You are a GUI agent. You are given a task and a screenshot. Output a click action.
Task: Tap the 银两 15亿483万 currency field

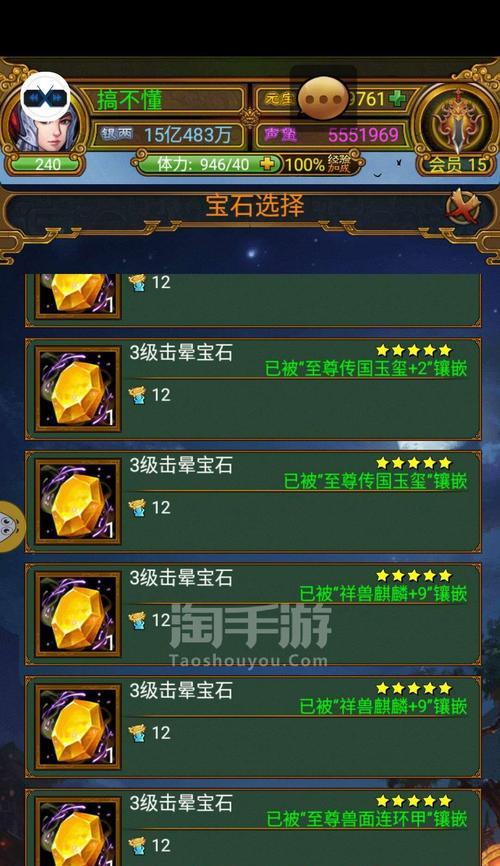tap(167, 135)
